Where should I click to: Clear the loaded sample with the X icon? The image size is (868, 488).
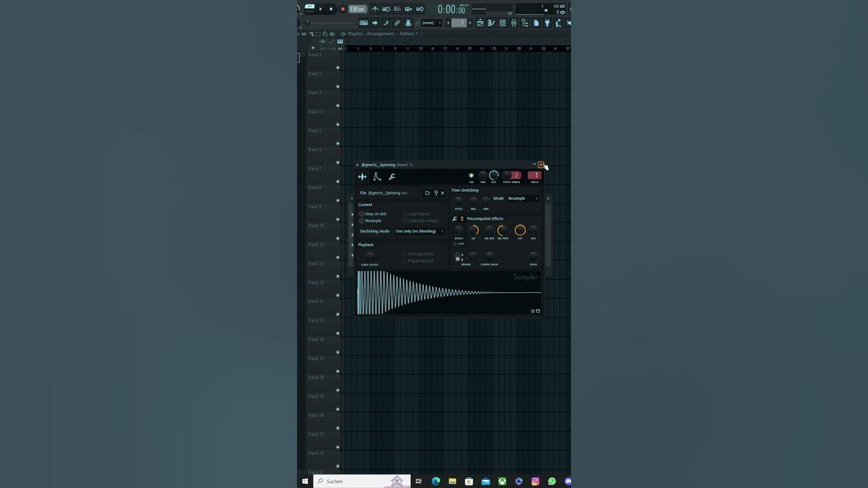point(443,193)
